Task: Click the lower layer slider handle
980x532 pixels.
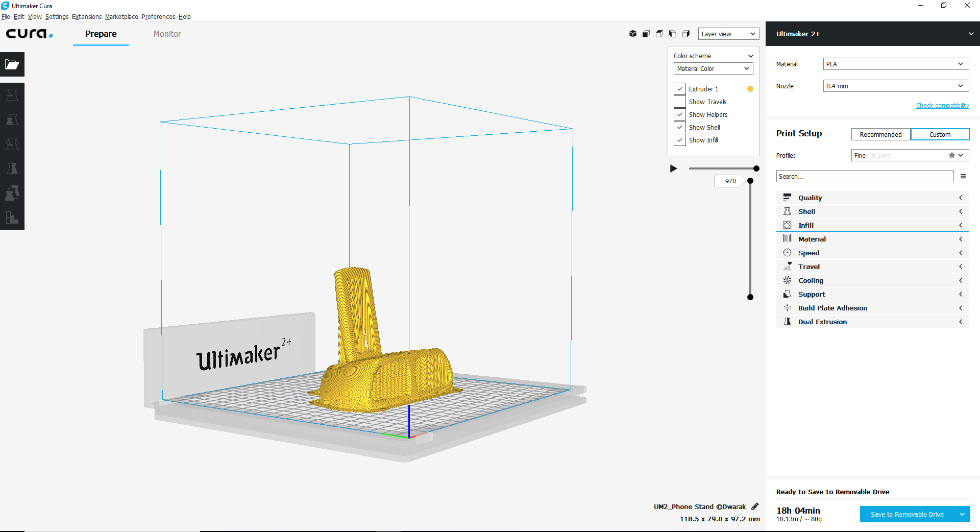Action: 750,297
